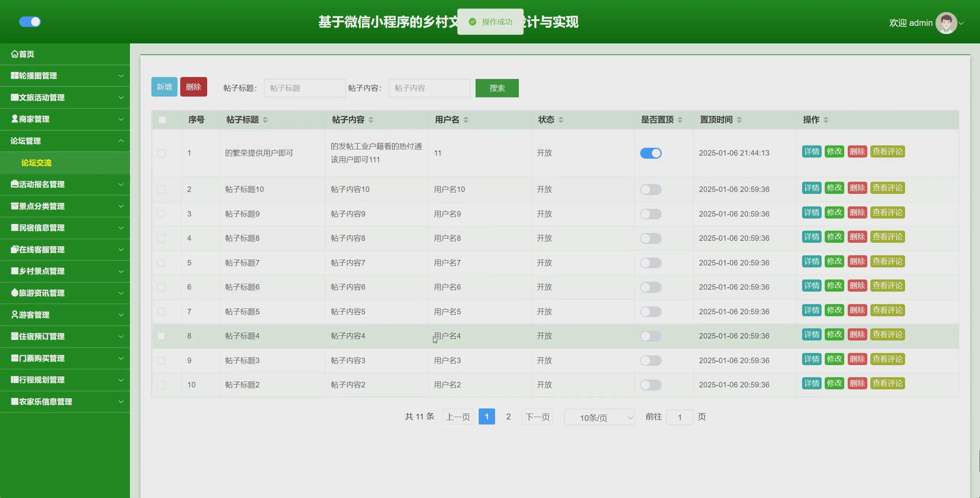Sort the table by 帖子标题 column
Screen dimensions: 980x498
tap(266, 120)
